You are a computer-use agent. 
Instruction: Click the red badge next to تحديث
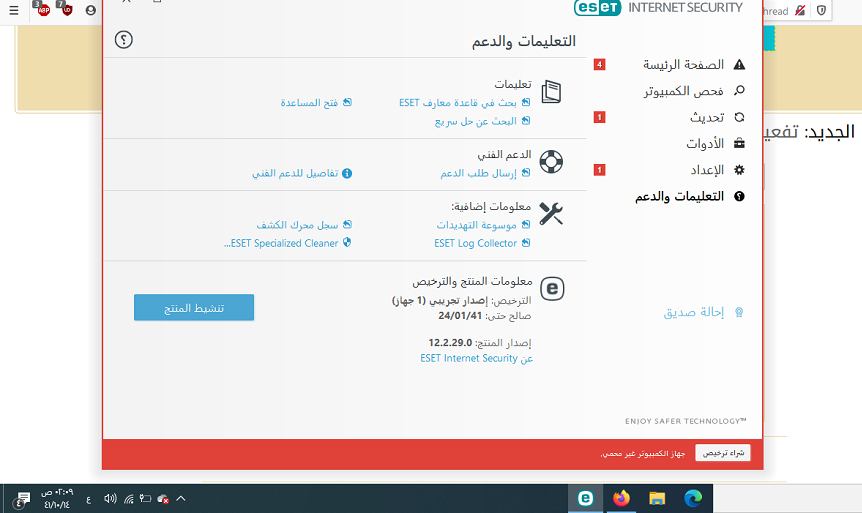pos(599,117)
